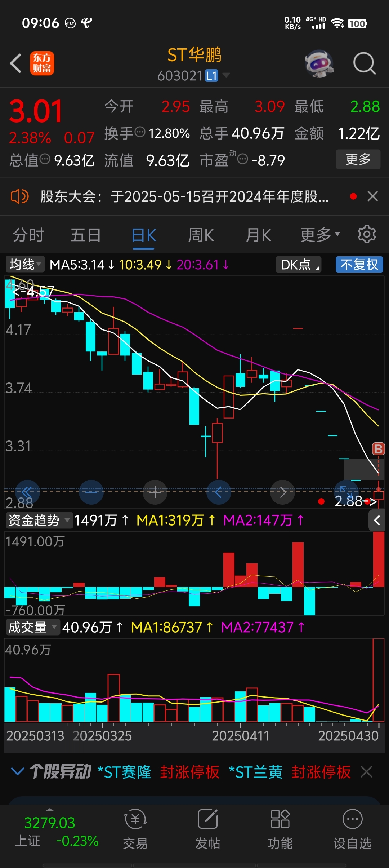Tap the 总值 info icon
This screenshot has height=868, width=389.
(x=45, y=159)
